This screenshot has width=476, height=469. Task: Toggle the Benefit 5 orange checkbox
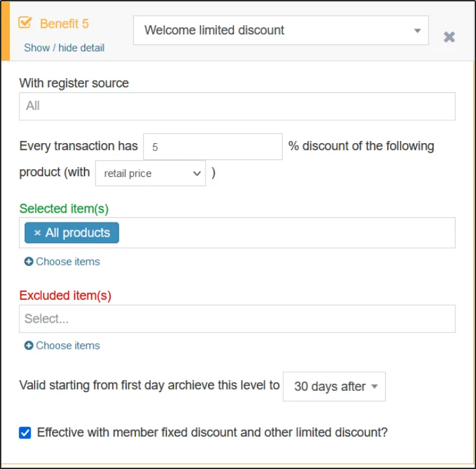click(25, 23)
